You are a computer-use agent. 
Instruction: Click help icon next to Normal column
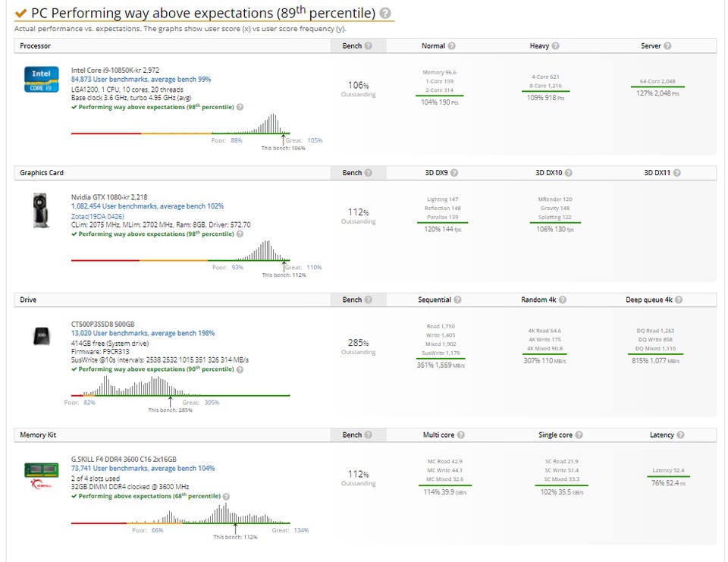[x=451, y=46]
